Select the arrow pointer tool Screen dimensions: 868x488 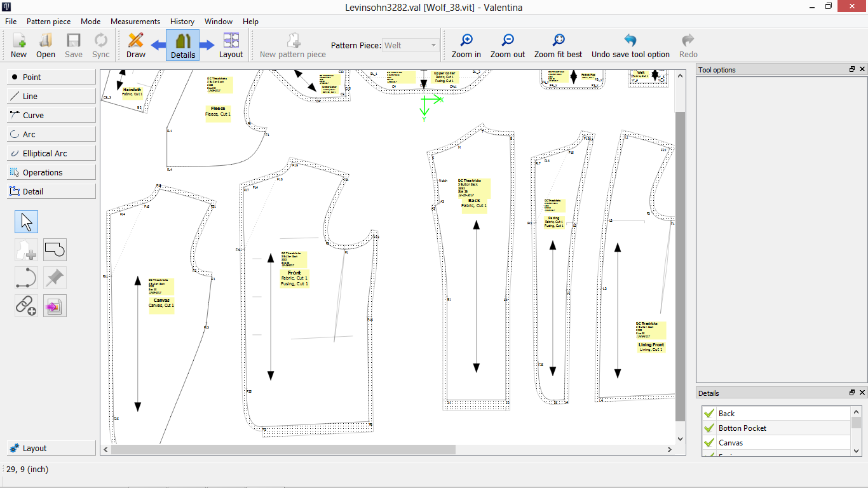26,222
